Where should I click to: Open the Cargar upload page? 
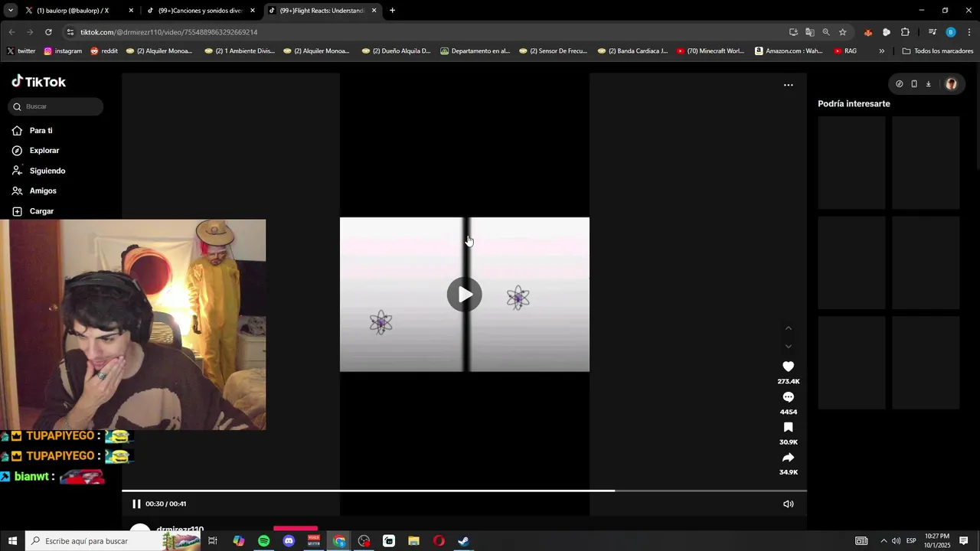point(41,211)
